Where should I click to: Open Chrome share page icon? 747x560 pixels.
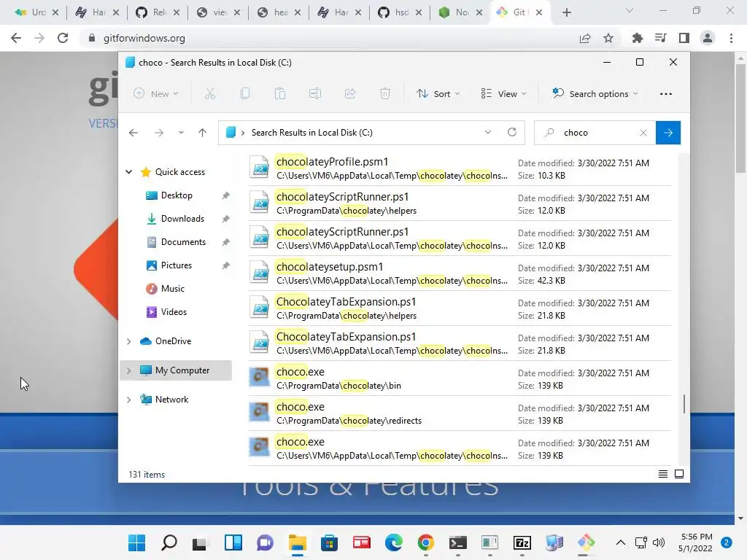(x=585, y=38)
